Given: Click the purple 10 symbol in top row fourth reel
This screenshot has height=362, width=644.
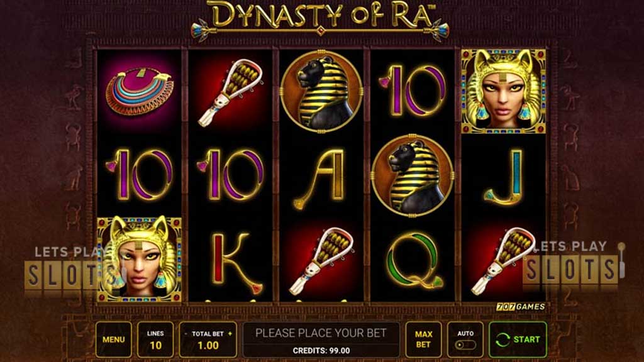Looking at the screenshot, I should tap(413, 90).
